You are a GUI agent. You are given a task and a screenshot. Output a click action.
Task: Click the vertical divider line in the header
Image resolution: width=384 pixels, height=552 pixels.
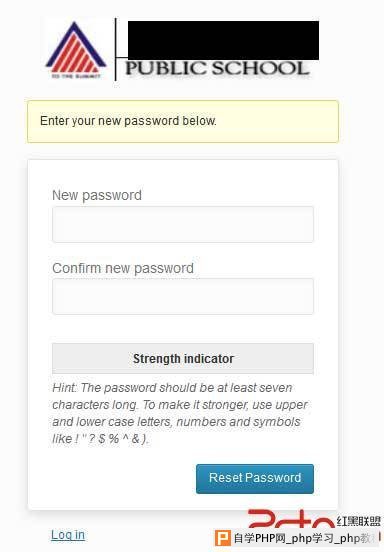(115, 49)
